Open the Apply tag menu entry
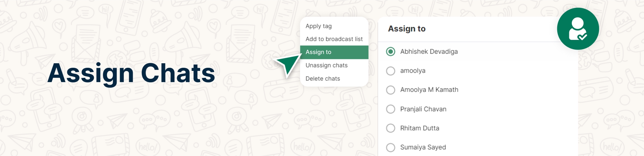The width and height of the screenshot is (644, 156). tap(318, 26)
